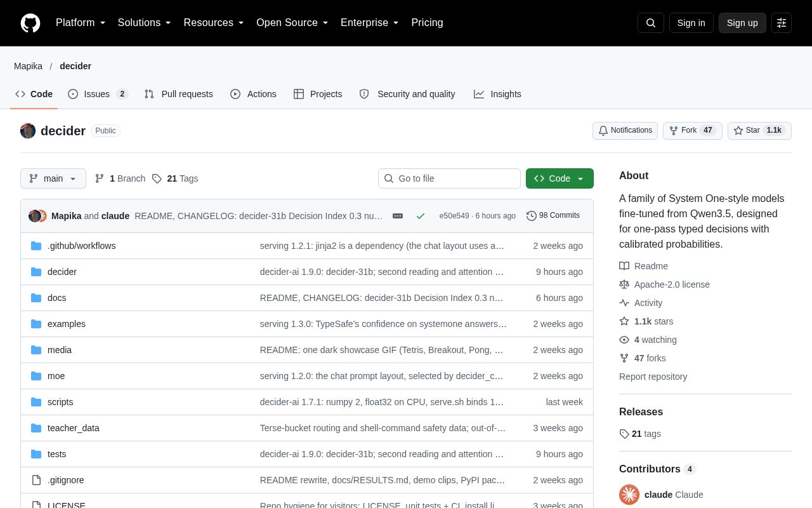Open the commit details ellipsis button
812x508 pixels.
pyautogui.click(x=398, y=216)
